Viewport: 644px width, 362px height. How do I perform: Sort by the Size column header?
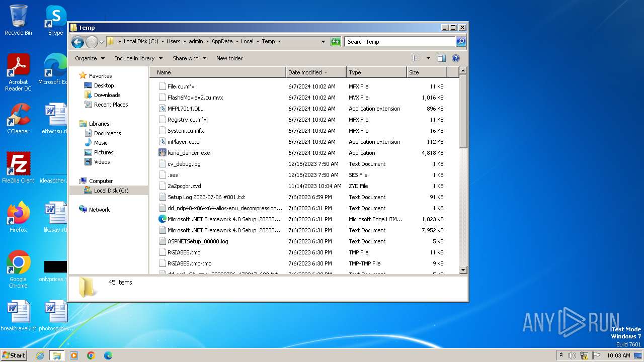(x=427, y=72)
